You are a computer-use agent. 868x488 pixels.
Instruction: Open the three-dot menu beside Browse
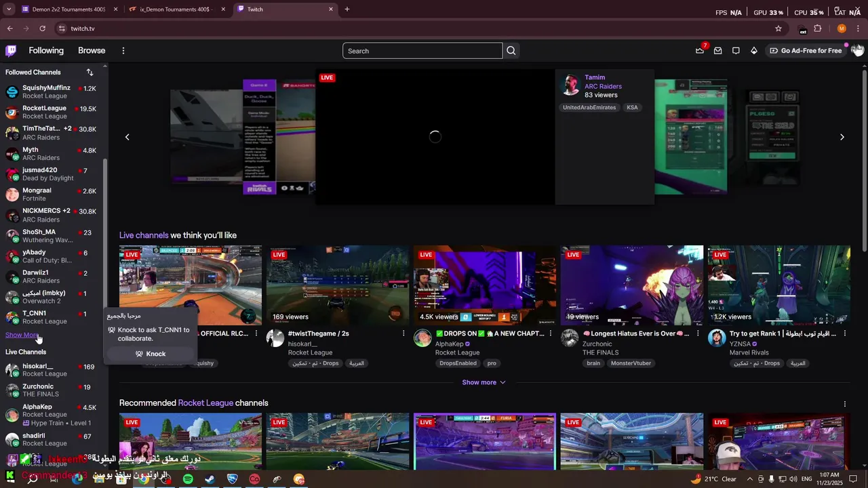[x=123, y=51]
